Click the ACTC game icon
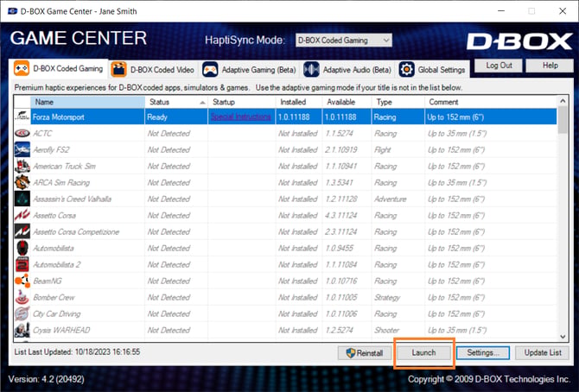This screenshot has height=392, width=579. [22, 133]
